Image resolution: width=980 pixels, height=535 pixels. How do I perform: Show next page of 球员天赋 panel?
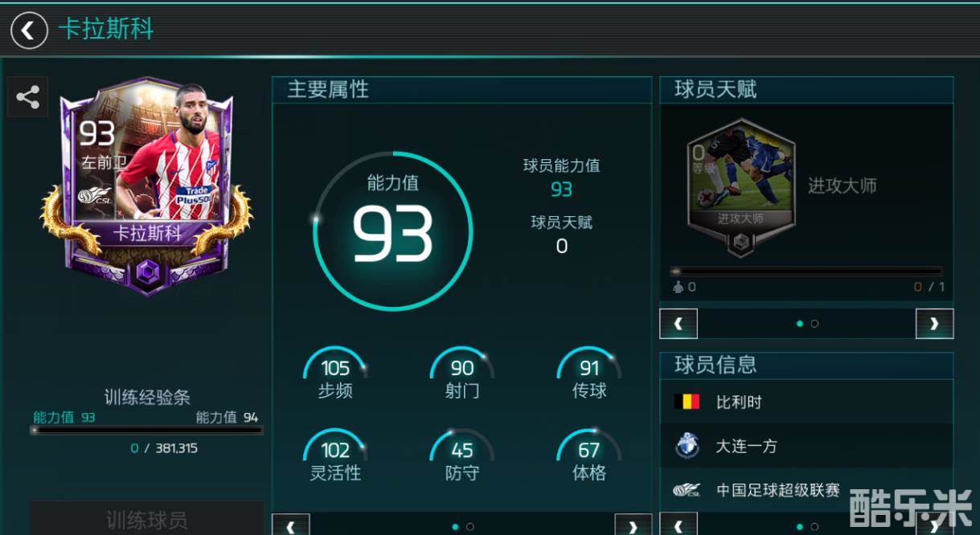(x=934, y=324)
